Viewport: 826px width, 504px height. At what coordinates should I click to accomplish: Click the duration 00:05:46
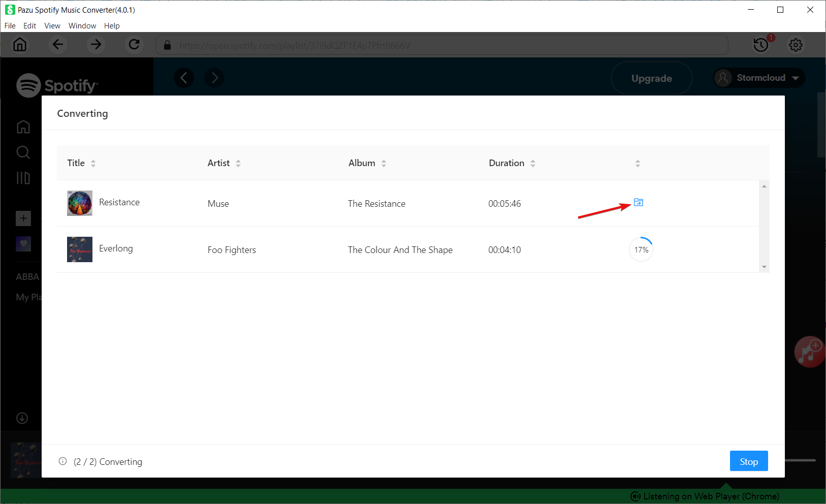tap(505, 204)
